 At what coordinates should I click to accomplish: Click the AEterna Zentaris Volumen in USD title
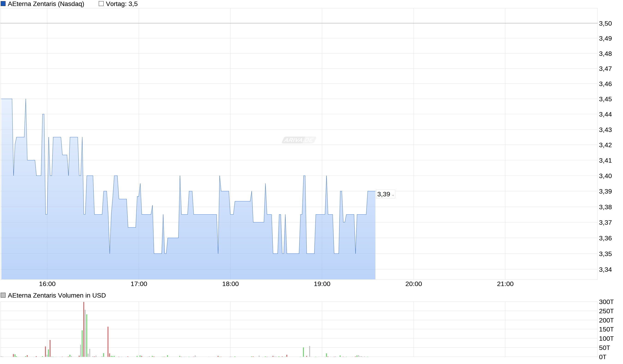click(57, 295)
